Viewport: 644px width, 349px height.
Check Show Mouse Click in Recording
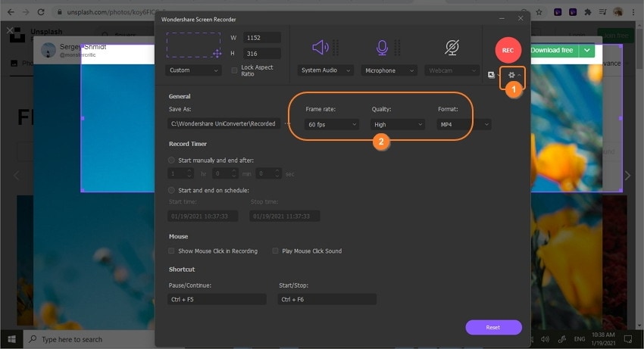pyautogui.click(x=171, y=251)
